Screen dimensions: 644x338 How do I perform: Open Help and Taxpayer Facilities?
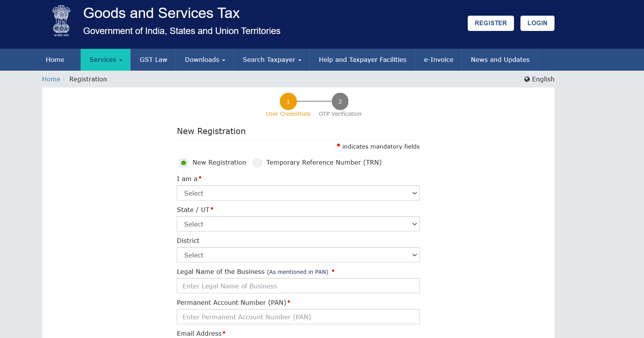[363, 60]
